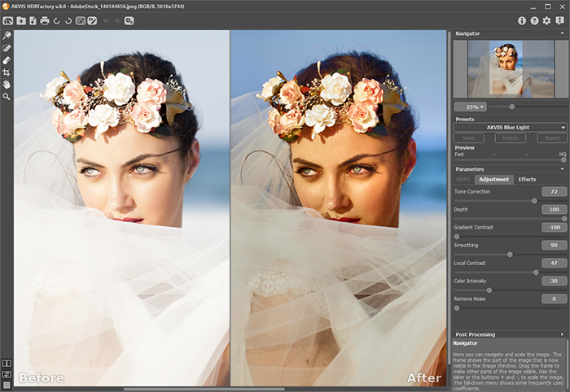Open Preferences gear icon
This screenshot has width=570, height=392.
546,20
